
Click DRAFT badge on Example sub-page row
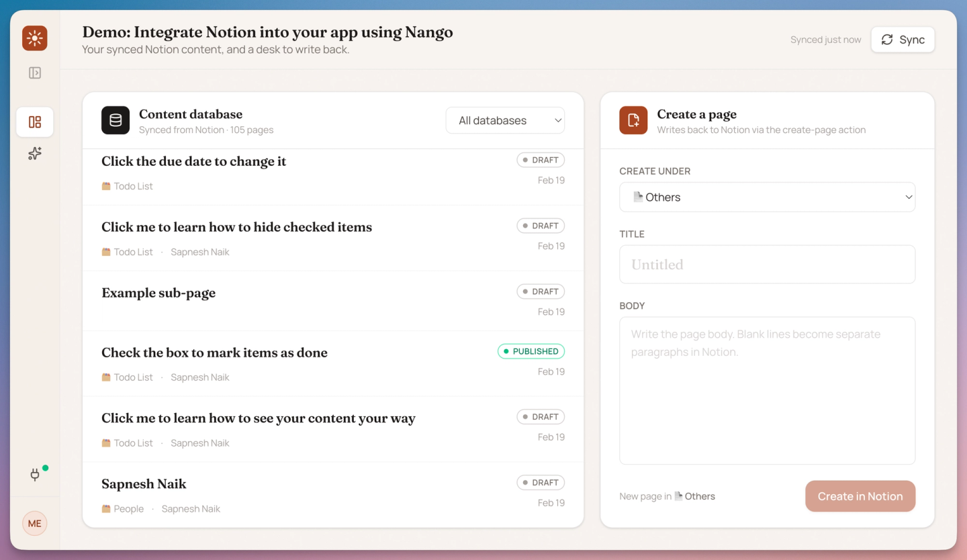click(541, 291)
